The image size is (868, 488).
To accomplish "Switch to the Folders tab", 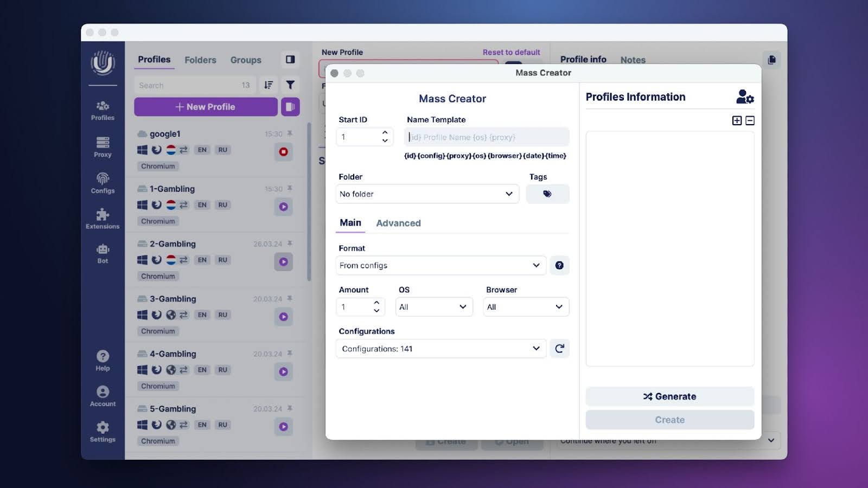I will pos(200,60).
